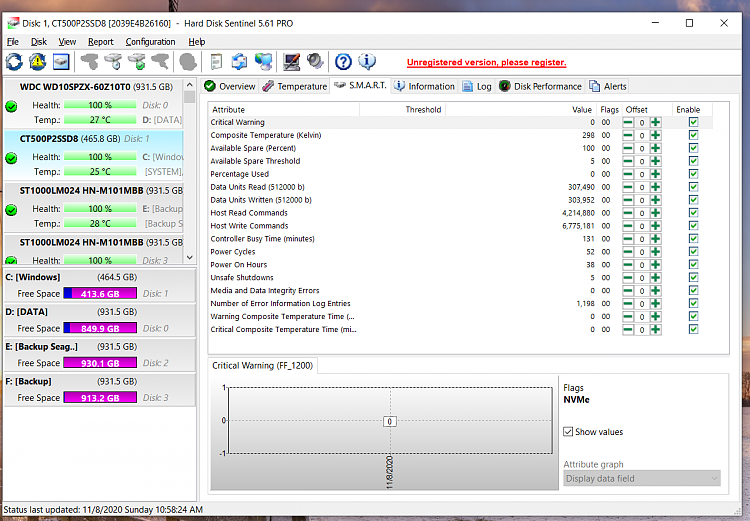Click the monitor with pencil configuration icon

(x=291, y=62)
